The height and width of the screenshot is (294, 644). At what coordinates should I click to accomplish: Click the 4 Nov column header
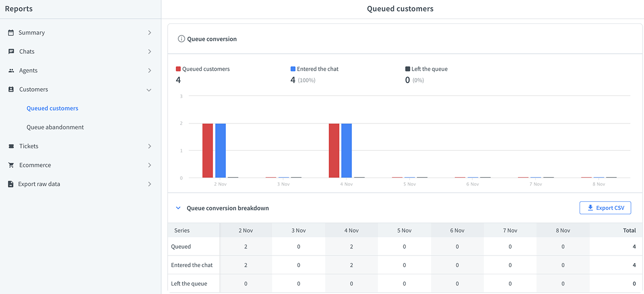tap(352, 230)
